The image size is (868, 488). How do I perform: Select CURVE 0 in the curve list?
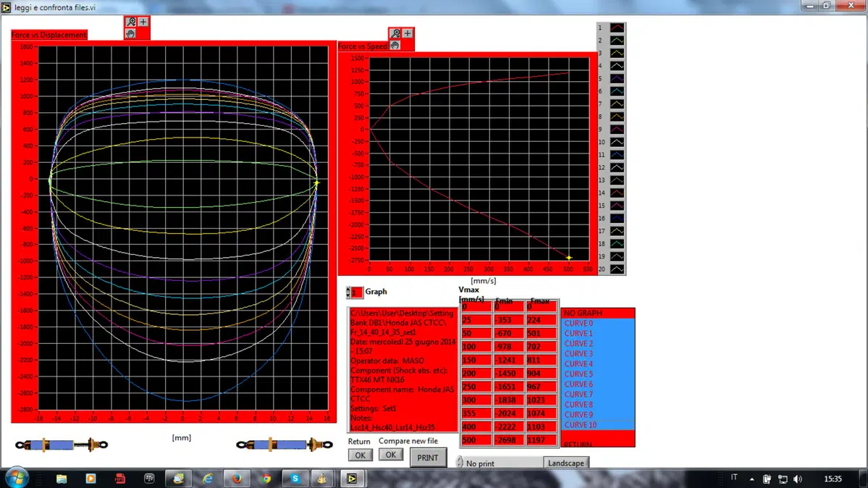pyautogui.click(x=597, y=324)
